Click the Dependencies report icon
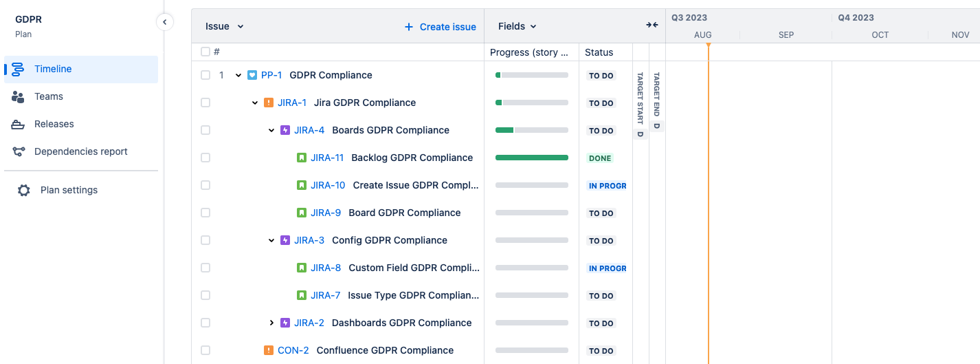Viewport: 980px width, 364px height. coord(19,152)
